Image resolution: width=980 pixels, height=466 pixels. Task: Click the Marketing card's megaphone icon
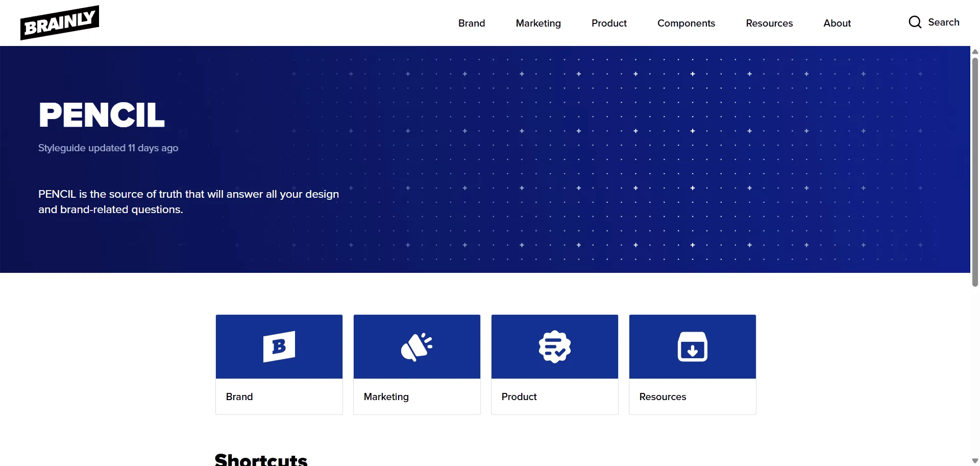pos(416,346)
